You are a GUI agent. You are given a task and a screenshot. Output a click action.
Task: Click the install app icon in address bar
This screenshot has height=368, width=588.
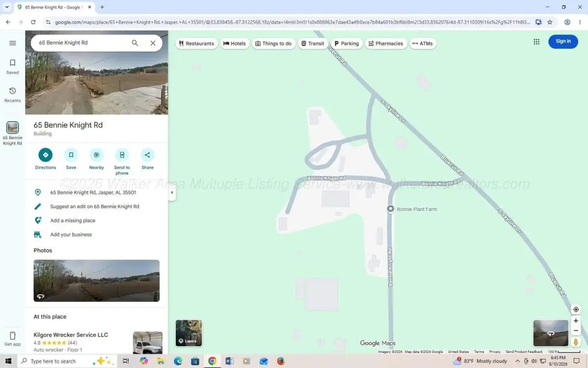[x=539, y=22]
